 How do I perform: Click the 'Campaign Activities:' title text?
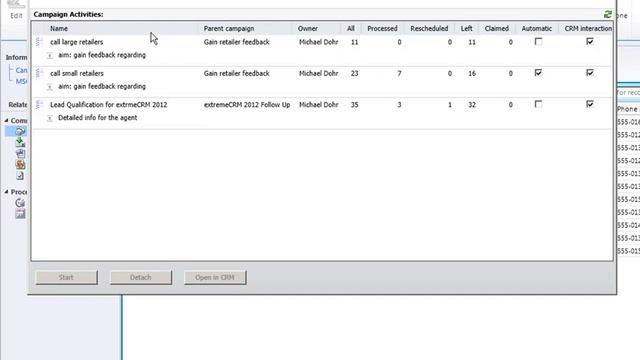tap(68, 14)
